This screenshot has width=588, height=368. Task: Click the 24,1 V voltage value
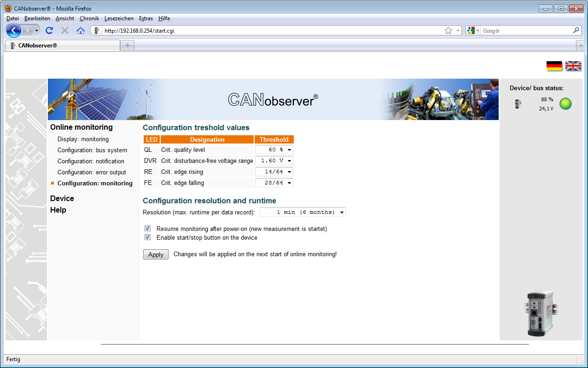[x=546, y=109]
